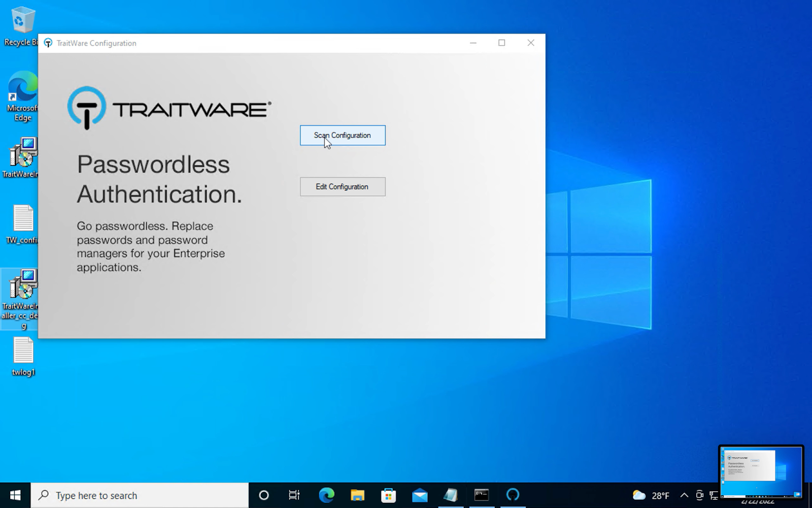Open Task View in the taskbar
Viewport: 812px width, 508px height.
coord(294,495)
